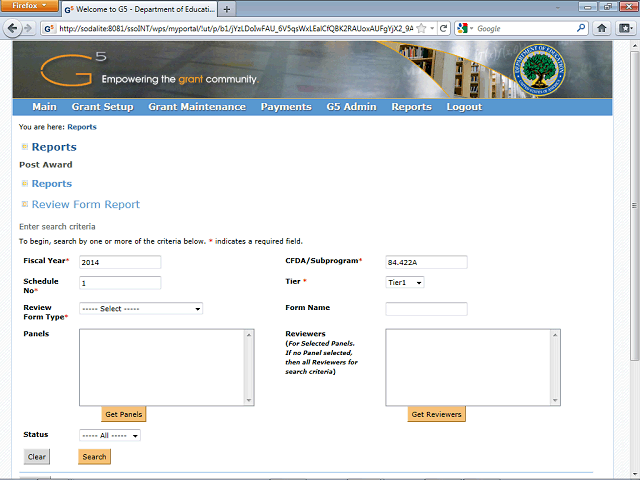Click the Post Award heading text
Viewport: 640px width, 480px height.
click(46, 165)
